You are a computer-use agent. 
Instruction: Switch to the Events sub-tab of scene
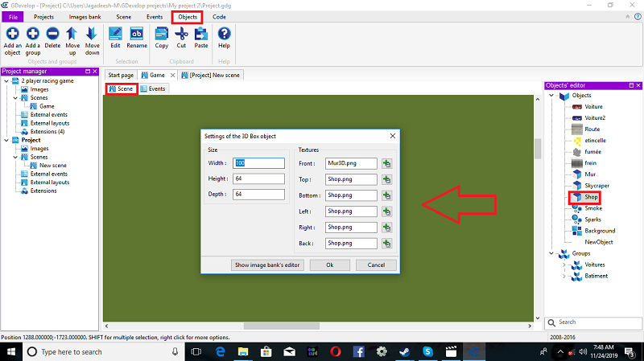[x=153, y=88]
